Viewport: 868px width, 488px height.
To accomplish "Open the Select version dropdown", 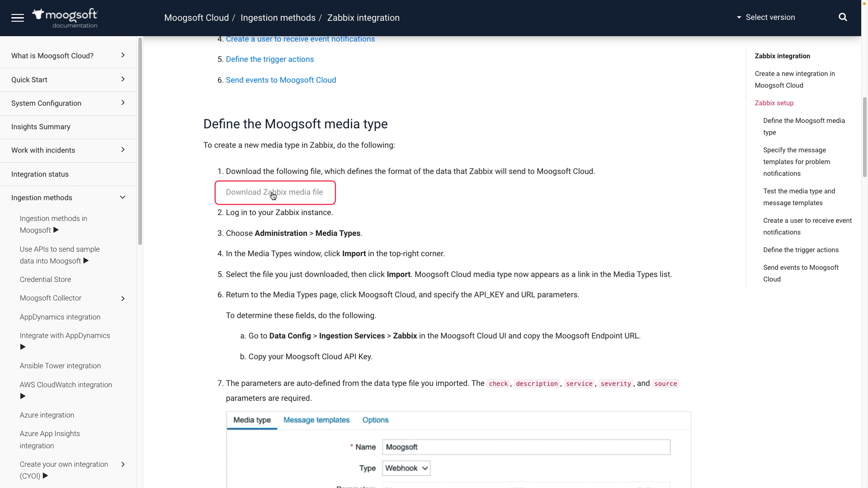I will pyautogui.click(x=766, y=17).
